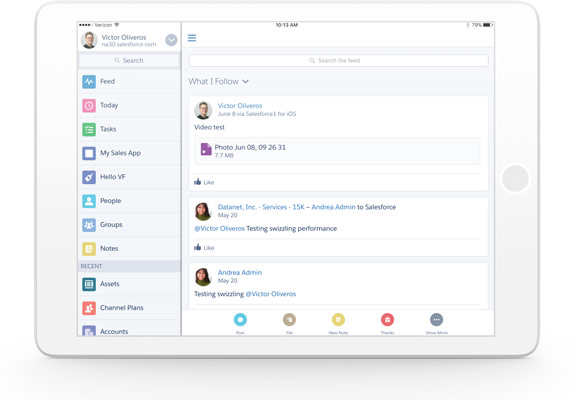Like the Testing swizzling performance post
The image size is (575, 400).
click(x=204, y=247)
